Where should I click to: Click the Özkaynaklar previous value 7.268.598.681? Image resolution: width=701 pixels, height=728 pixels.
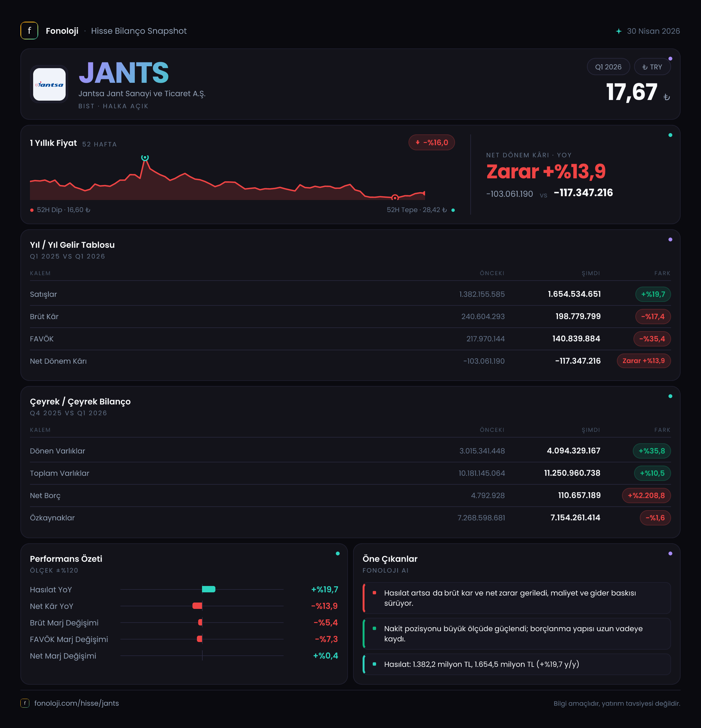(481, 518)
